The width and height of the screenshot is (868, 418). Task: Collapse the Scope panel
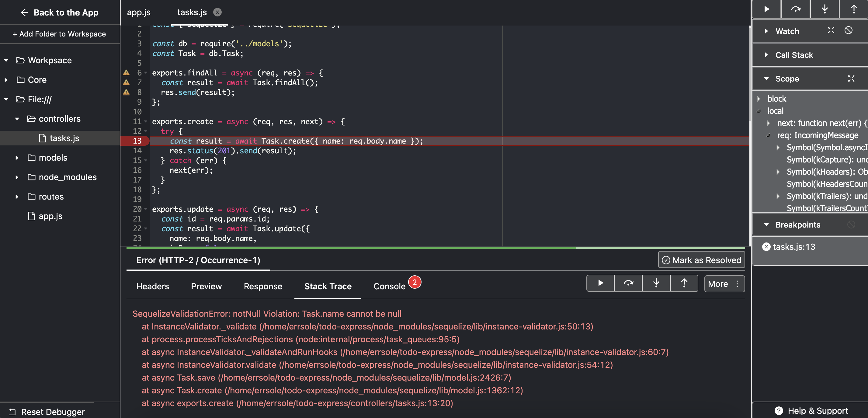pos(766,78)
